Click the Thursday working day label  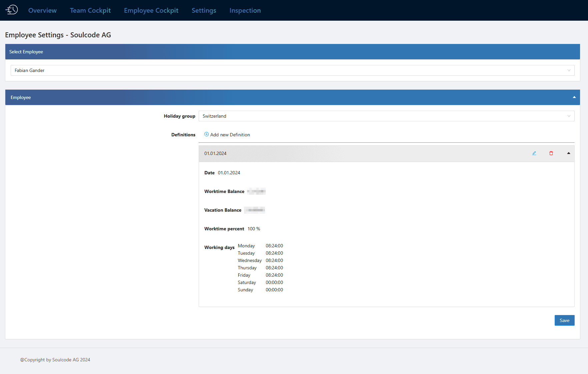pyautogui.click(x=247, y=268)
